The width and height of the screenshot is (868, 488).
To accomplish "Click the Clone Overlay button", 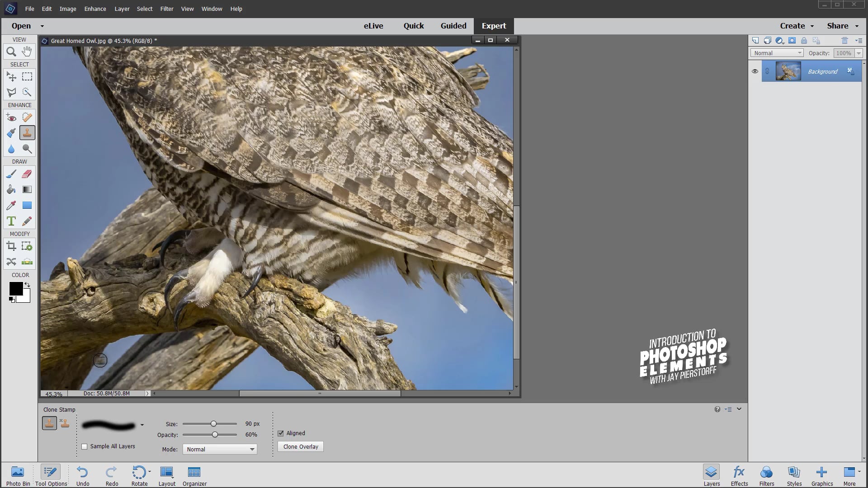I will pyautogui.click(x=301, y=446).
